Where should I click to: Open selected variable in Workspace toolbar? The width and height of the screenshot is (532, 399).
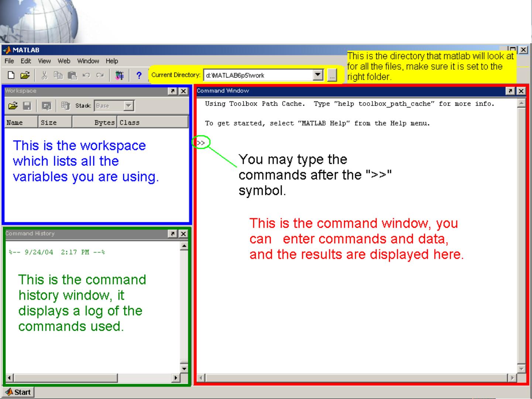pos(46,106)
